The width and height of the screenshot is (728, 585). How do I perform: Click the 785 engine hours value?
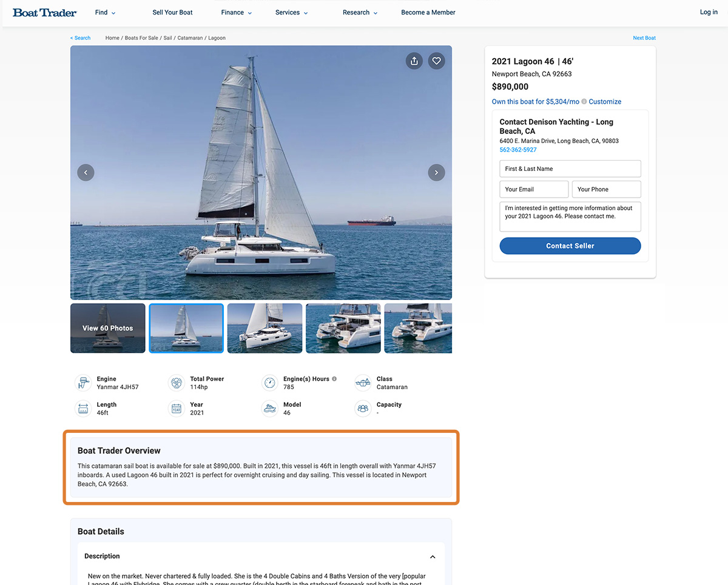coord(289,387)
